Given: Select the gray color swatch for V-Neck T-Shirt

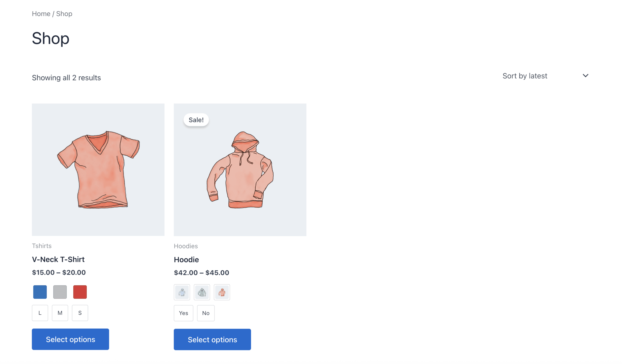Looking at the screenshot, I should [x=60, y=292].
